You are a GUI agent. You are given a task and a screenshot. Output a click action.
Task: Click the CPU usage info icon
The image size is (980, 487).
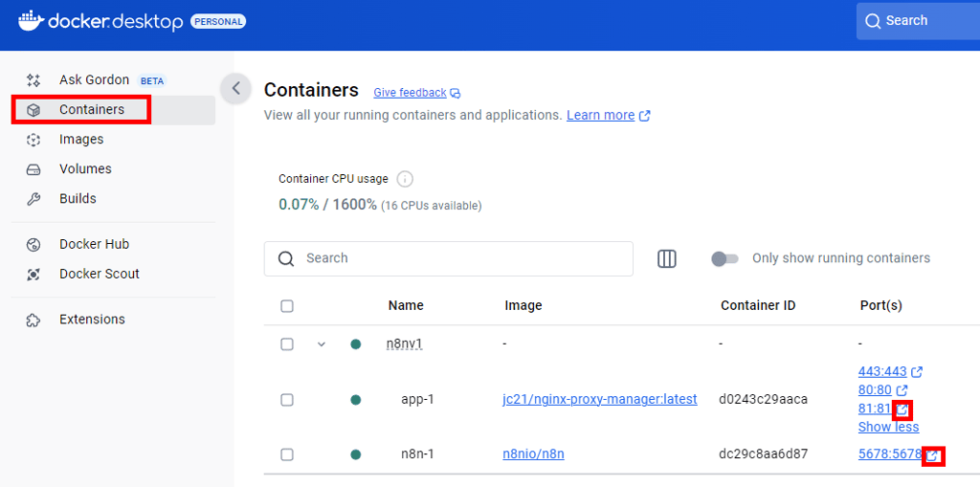pyautogui.click(x=405, y=179)
